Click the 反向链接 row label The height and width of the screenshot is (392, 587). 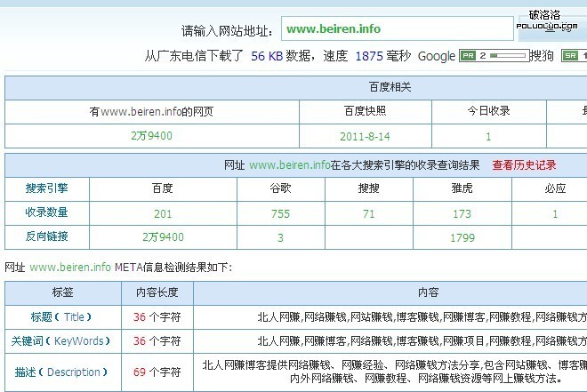47,236
